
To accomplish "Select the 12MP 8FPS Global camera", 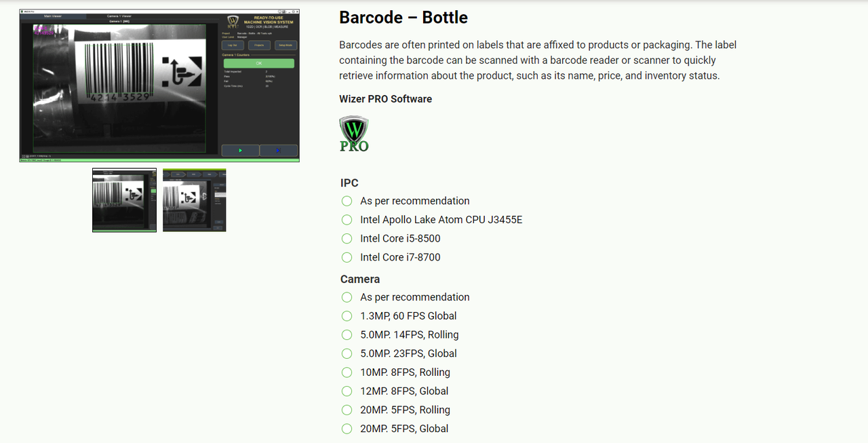I will pos(347,391).
